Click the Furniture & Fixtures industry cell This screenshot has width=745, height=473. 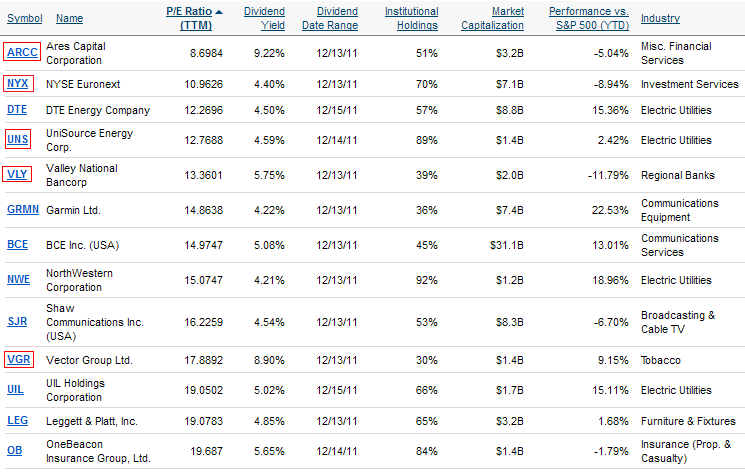pos(688,422)
